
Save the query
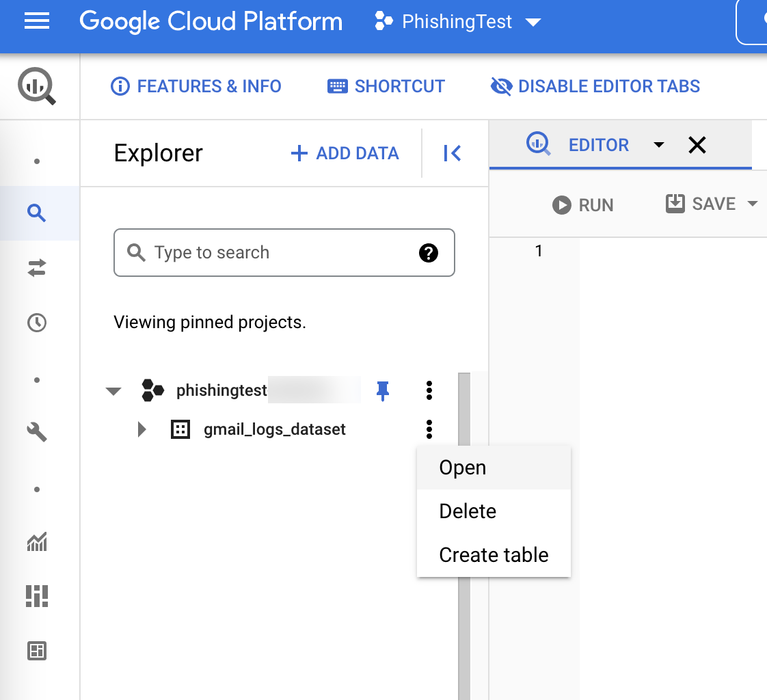701,204
